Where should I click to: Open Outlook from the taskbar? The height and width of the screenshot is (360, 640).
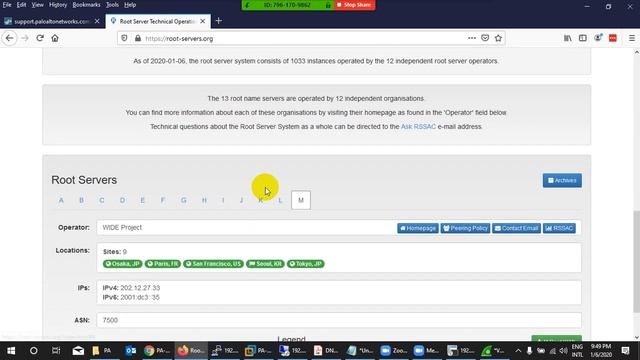131,351
